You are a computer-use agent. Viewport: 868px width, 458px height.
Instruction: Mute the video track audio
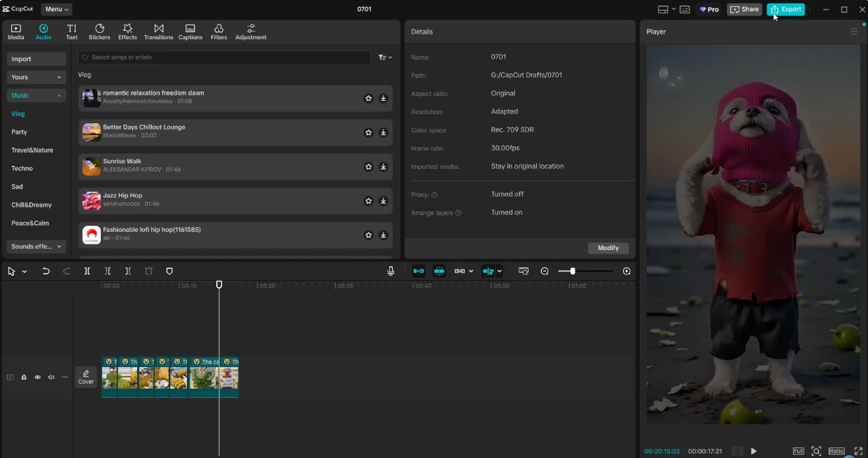51,377
